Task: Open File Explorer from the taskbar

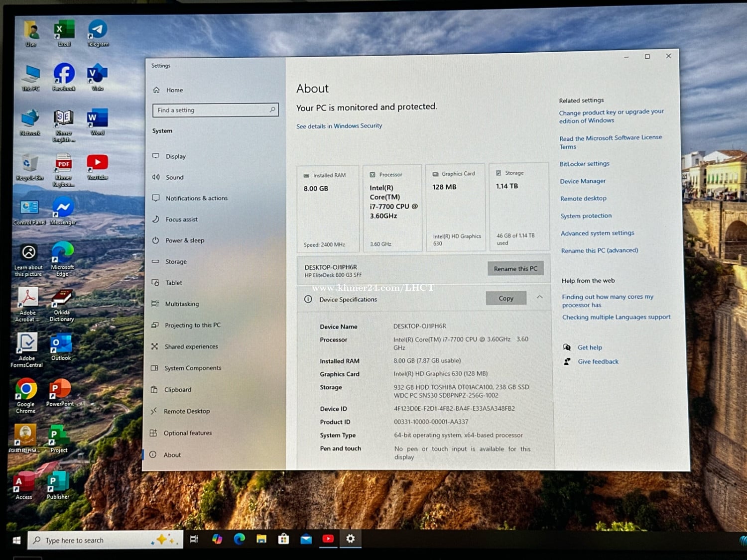Action: 261,539
